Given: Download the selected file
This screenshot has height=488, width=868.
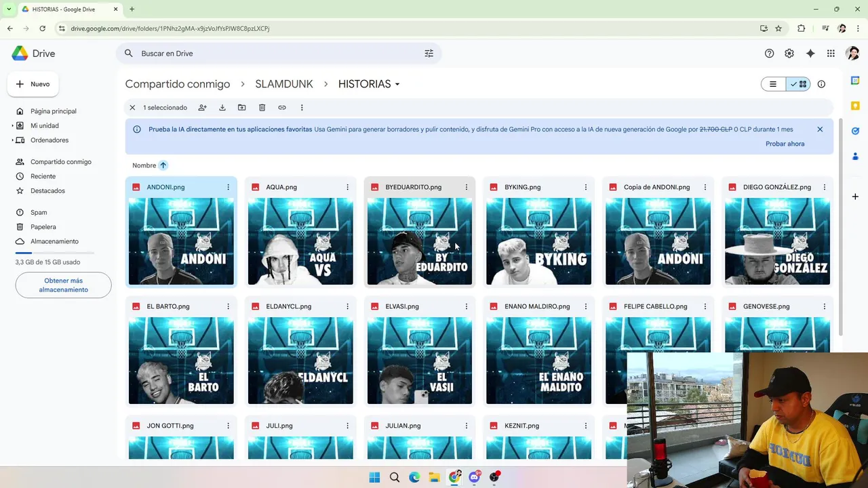Looking at the screenshot, I should tap(222, 108).
